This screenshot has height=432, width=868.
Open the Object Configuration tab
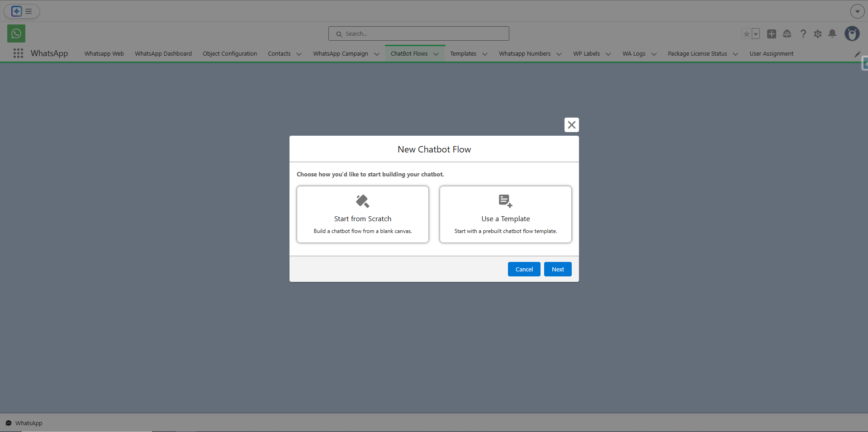click(230, 53)
